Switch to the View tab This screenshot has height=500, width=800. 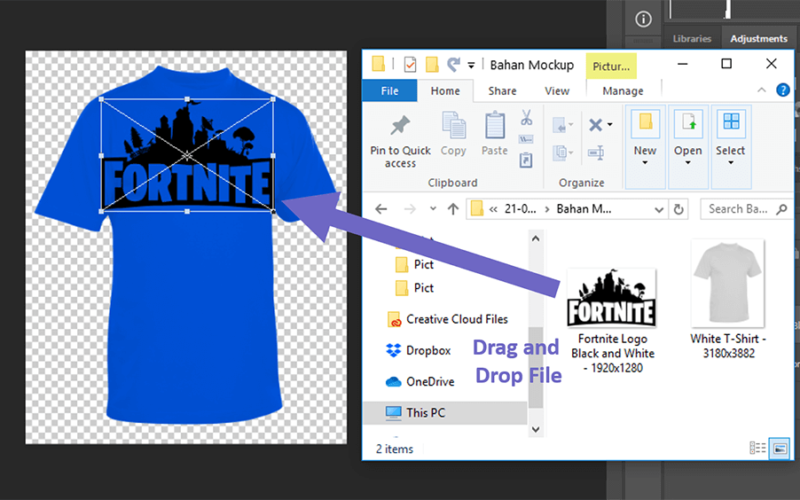[557, 91]
